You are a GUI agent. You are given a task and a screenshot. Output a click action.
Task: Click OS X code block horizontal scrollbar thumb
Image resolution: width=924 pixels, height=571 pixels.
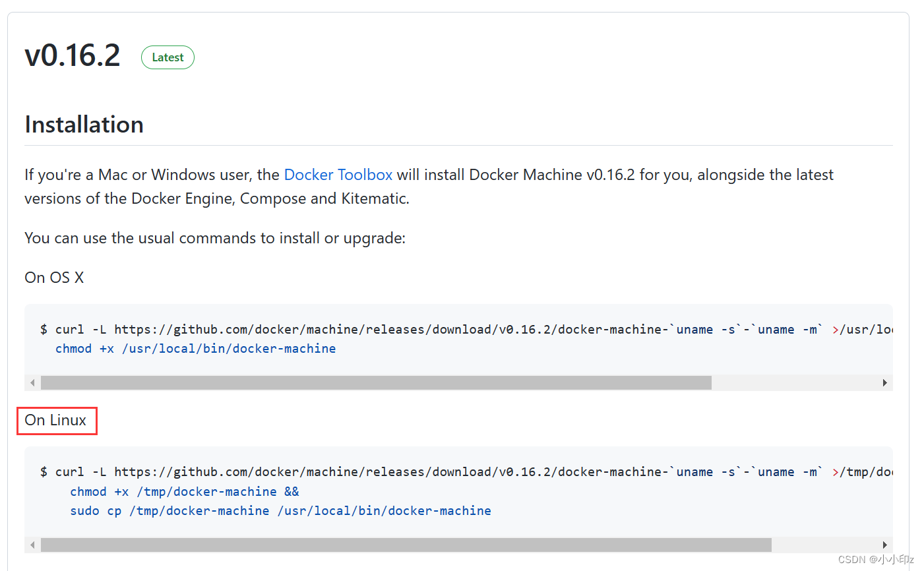pyautogui.click(x=376, y=382)
